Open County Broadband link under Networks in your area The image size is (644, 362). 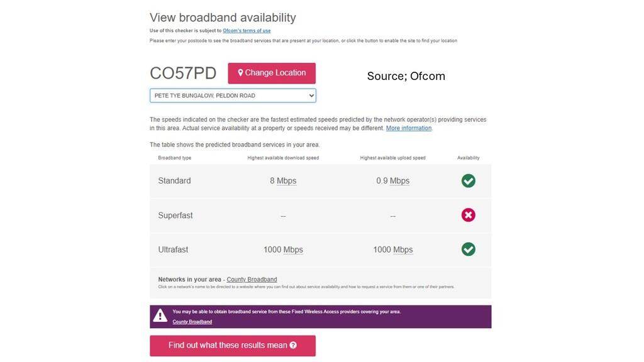[x=252, y=280]
